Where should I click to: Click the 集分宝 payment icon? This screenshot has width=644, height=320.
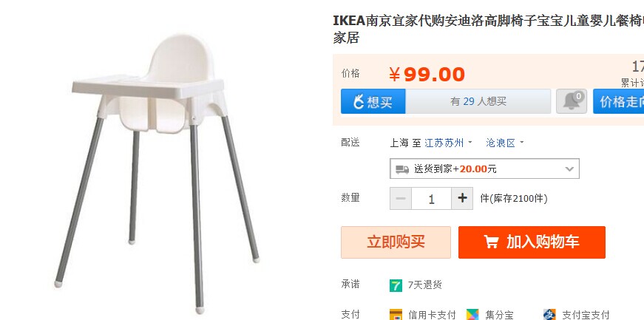tap(472, 315)
